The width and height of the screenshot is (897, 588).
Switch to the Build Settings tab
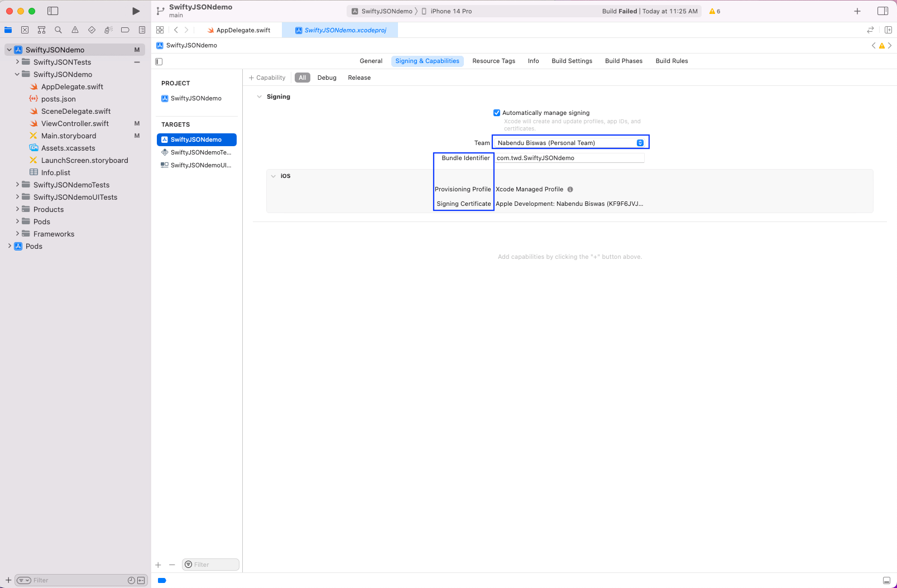point(572,61)
